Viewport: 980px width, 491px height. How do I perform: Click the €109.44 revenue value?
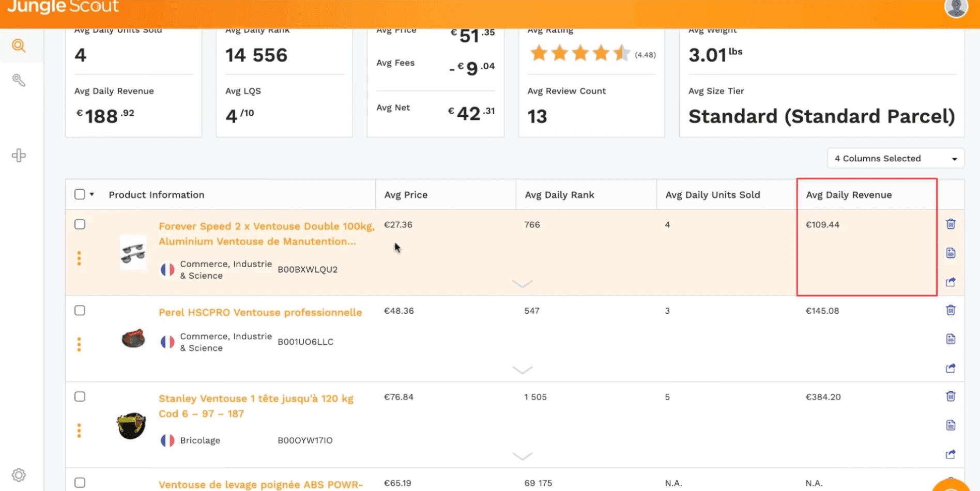click(x=822, y=225)
